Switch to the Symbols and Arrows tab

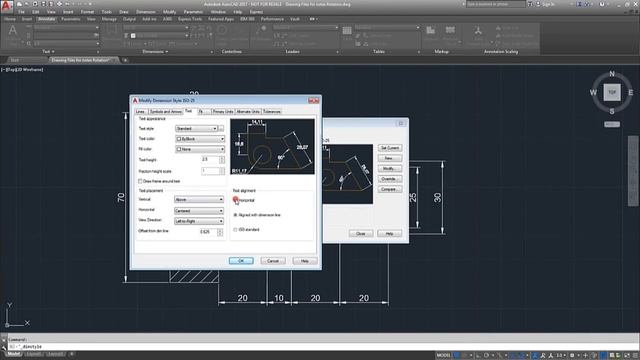click(x=165, y=111)
